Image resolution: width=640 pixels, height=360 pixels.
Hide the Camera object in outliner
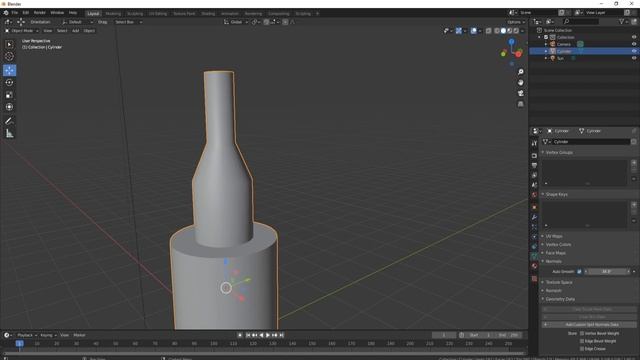pyautogui.click(x=634, y=44)
